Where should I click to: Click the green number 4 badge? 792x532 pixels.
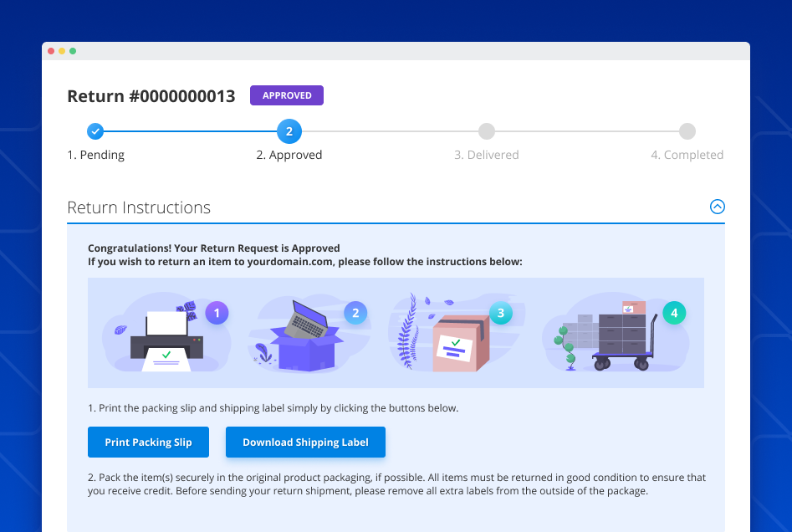coord(674,314)
